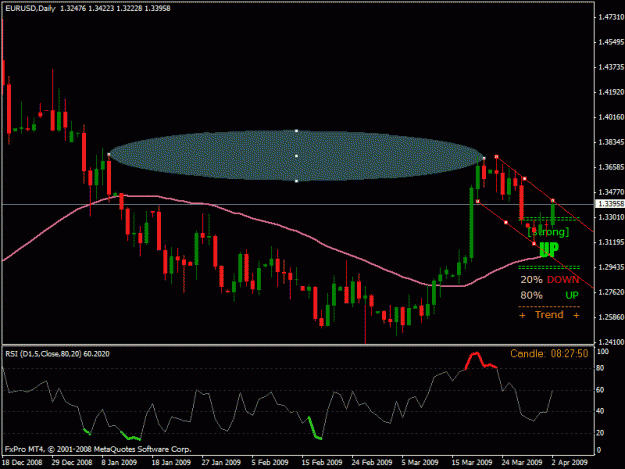Click the RSI scale value 80
The height and width of the screenshot is (469, 625).
[x=600, y=369]
